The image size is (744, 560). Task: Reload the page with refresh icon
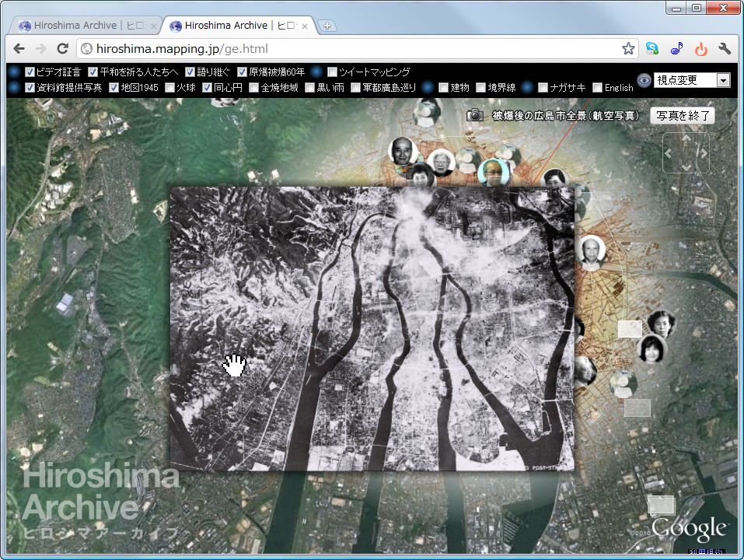tap(63, 48)
